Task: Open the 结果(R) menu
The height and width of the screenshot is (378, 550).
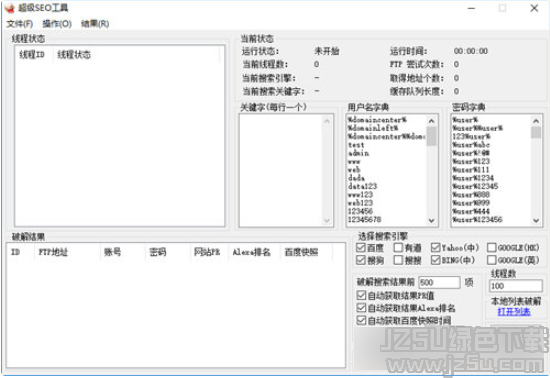Action: tap(95, 23)
